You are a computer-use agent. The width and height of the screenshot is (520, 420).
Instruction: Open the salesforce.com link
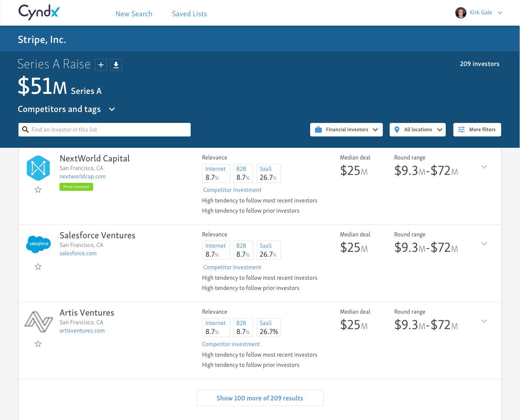tap(78, 253)
